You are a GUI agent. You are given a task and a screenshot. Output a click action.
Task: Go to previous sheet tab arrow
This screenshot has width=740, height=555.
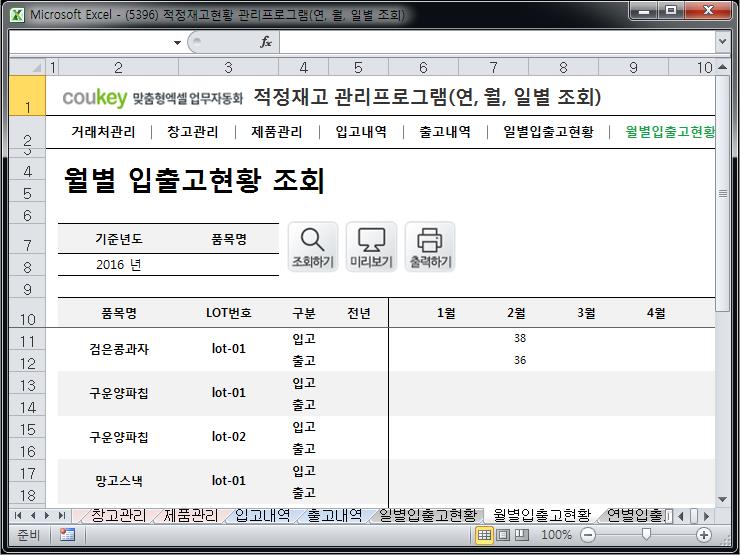pos(33,515)
